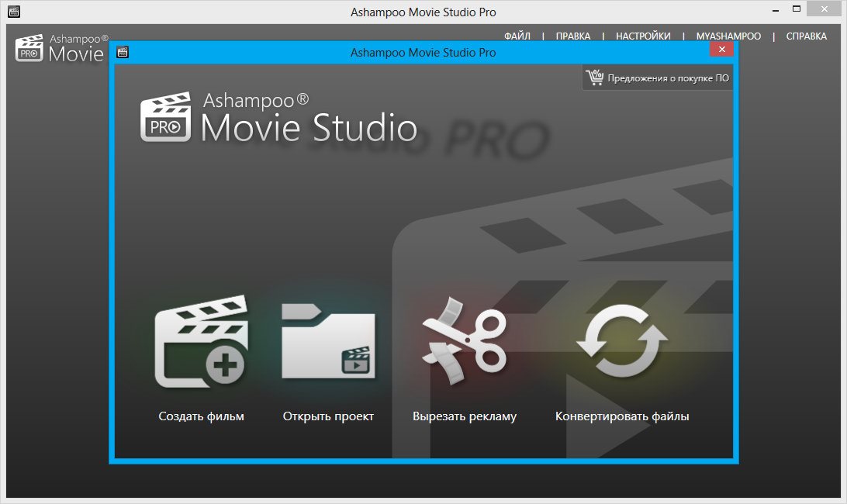Click the Вырезать рекламу label
847x504 pixels.
pos(465,416)
